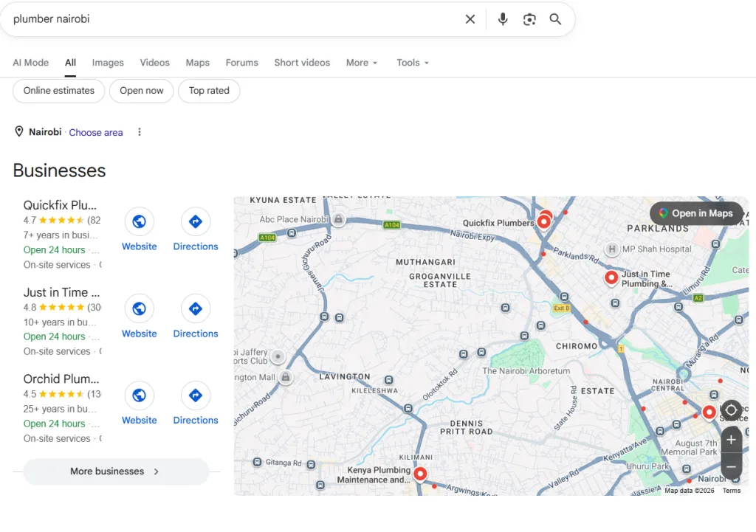
Task: Click the MP Shah Hospital marker
Action: click(612, 249)
